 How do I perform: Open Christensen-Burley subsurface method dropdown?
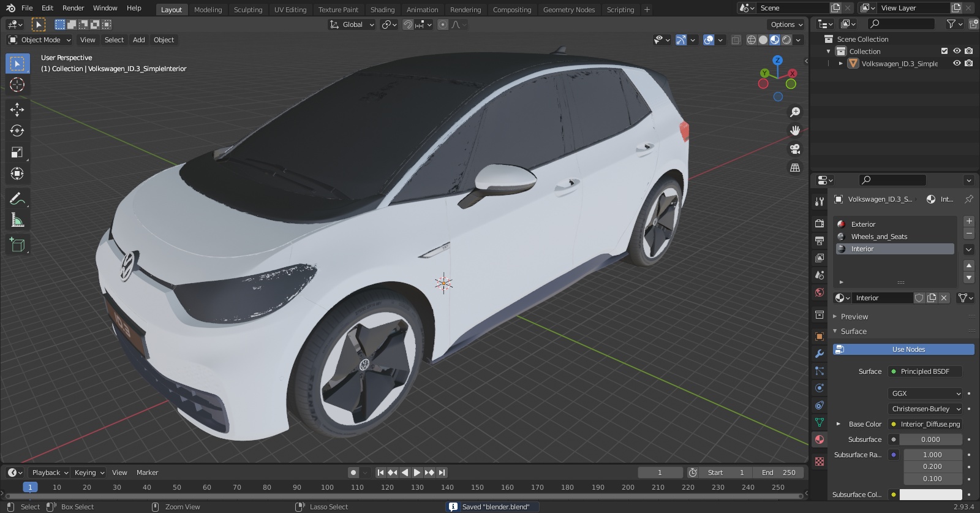pos(925,409)
